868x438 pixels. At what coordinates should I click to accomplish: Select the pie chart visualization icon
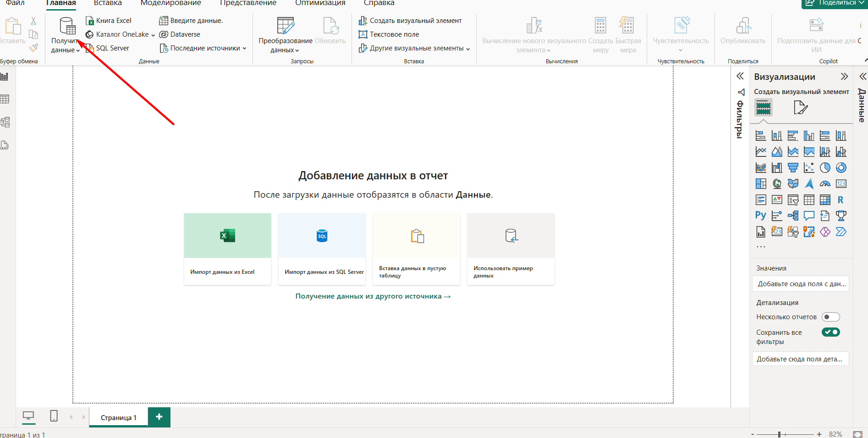pyautogui.click(x=825, y=168)
